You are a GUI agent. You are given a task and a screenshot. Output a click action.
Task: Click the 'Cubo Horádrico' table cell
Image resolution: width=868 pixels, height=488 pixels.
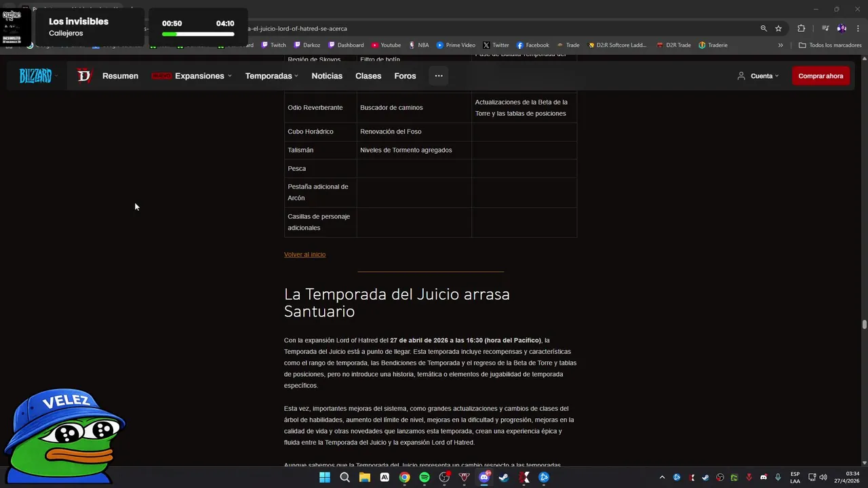321,131
